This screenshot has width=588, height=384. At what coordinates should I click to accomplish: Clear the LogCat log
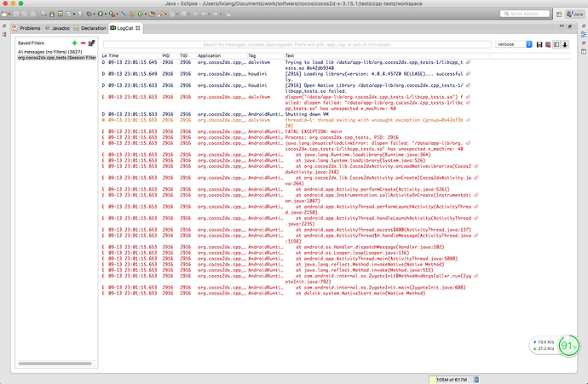[x=548, y=44]
